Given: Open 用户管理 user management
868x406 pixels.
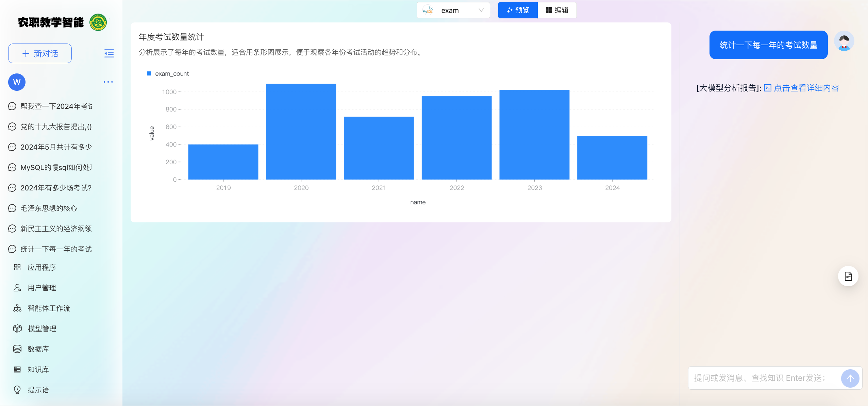Looking at the screenshot, I should pos(41,288).
